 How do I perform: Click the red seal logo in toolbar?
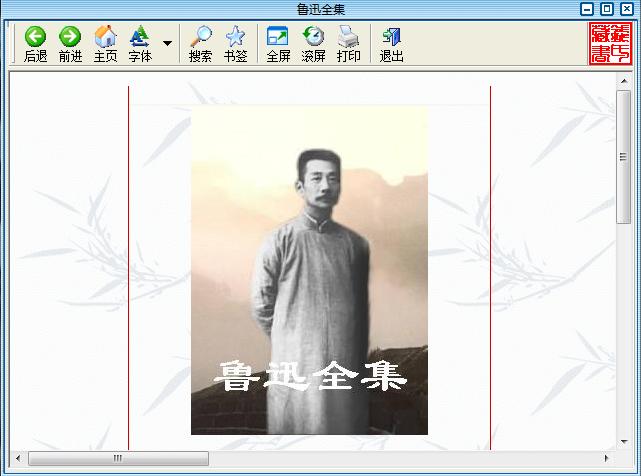pos(610,44)
